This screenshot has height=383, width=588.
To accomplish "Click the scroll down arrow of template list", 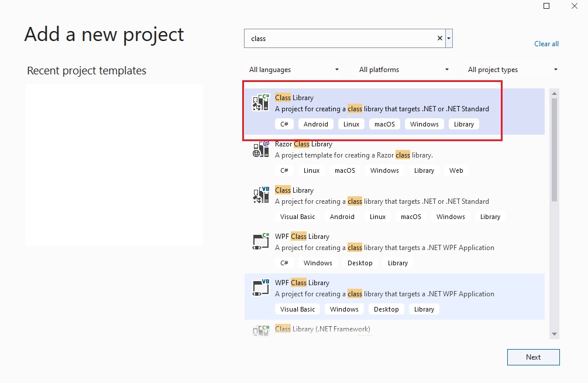I will click(x=554, y=334).
